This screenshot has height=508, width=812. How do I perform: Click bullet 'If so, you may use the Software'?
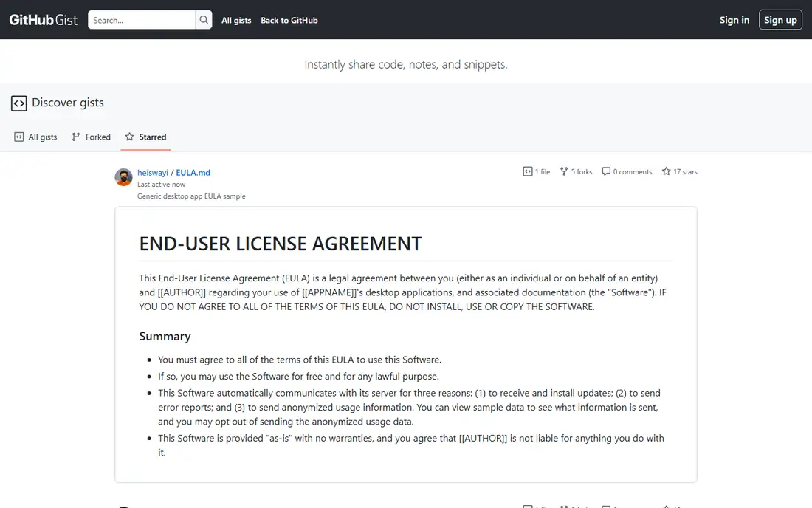pos(298,376)
